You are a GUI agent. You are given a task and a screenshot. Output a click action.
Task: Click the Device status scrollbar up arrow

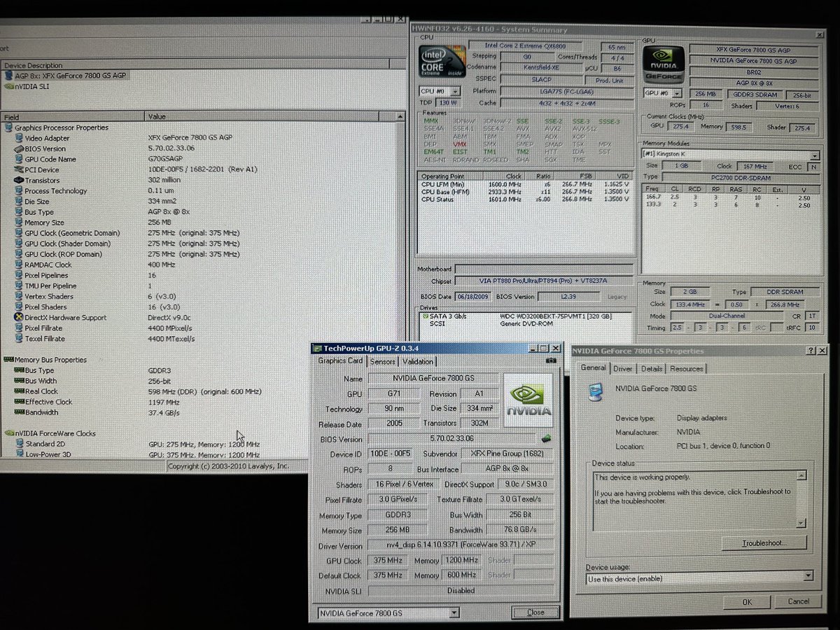pos(801,475)
